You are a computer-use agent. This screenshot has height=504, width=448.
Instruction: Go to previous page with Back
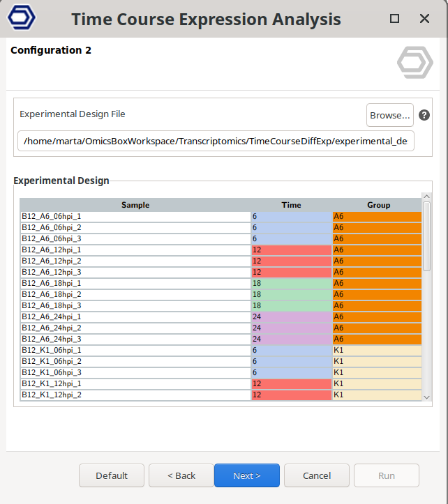(x=181, y=475)
